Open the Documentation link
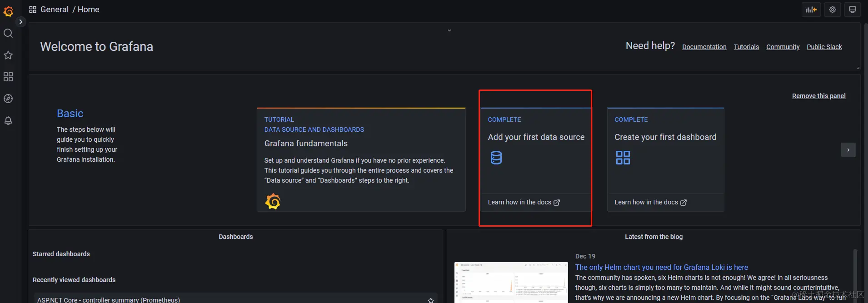 [x=704, y=47]
